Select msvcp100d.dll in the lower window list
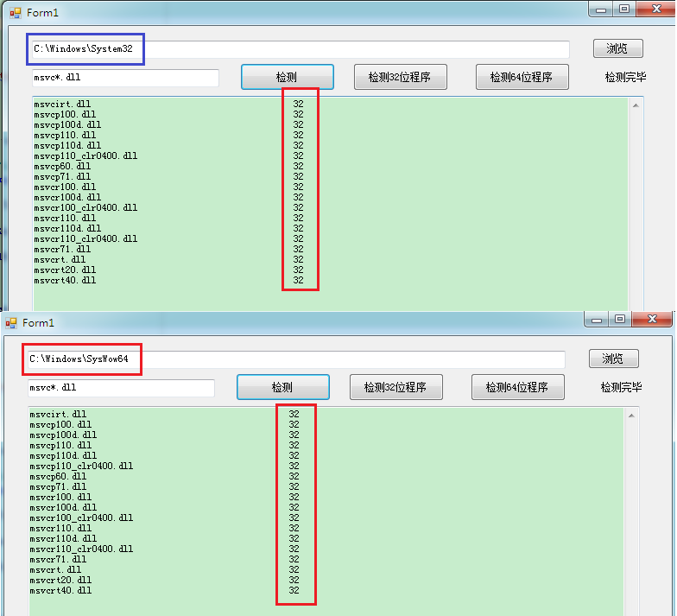 click(64, 435)
